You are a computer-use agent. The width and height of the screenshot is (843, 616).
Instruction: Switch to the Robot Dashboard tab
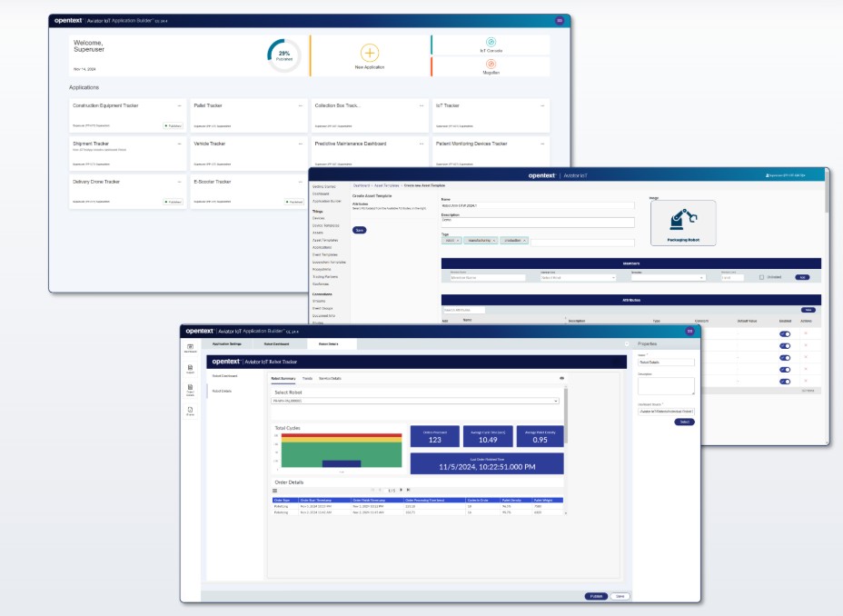pyautogui.click(x=276, y=344)
